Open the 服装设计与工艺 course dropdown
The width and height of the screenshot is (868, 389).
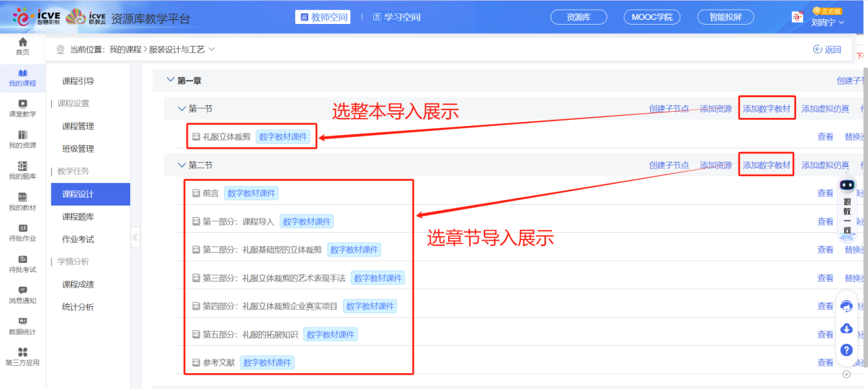212,49
